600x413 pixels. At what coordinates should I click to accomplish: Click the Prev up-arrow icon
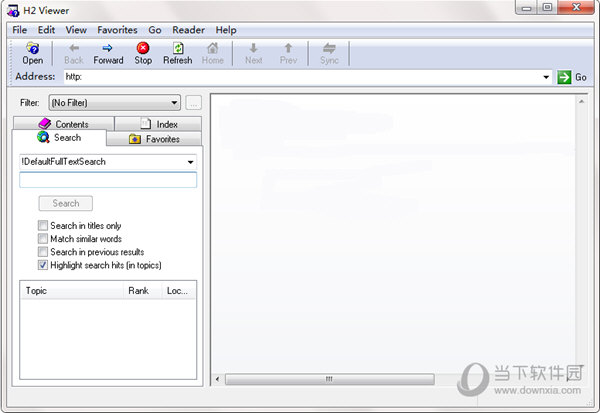(288, 48)
